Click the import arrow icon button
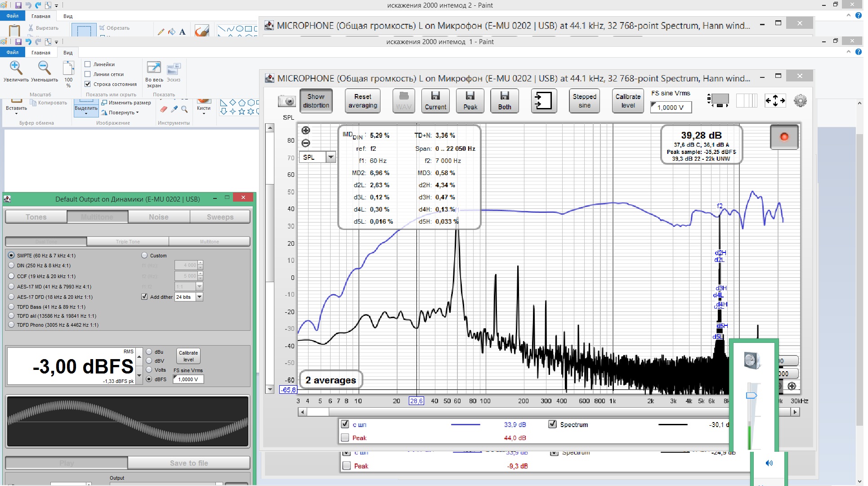Viewport: 868px width, 486px height. tap(543, 100)
